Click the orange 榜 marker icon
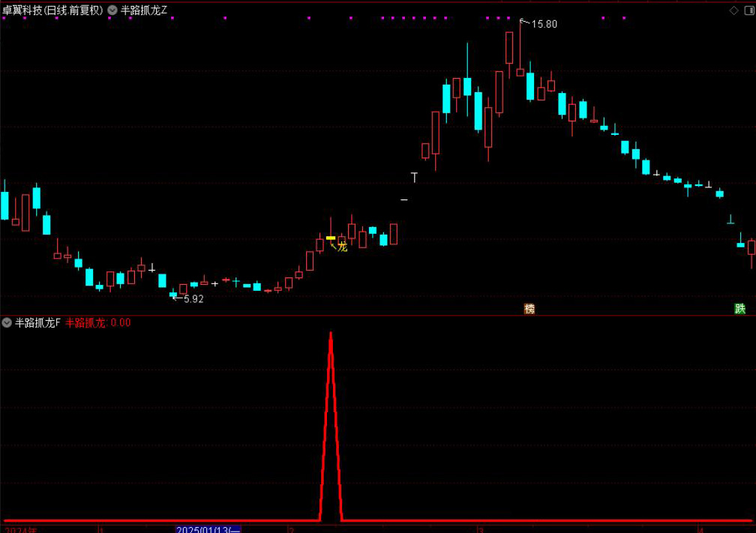The height and width of the screenshot is (533, 756). point(529,308)
